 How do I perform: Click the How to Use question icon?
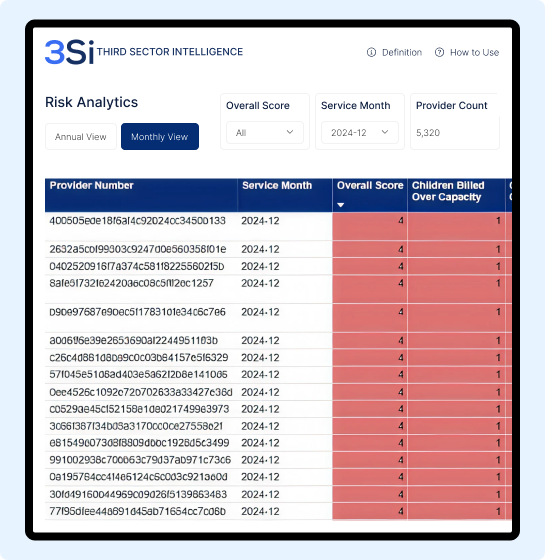[439, 52]
